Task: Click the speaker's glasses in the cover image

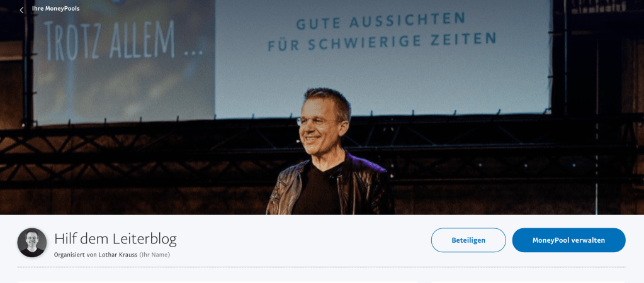Action: point(319,122)
